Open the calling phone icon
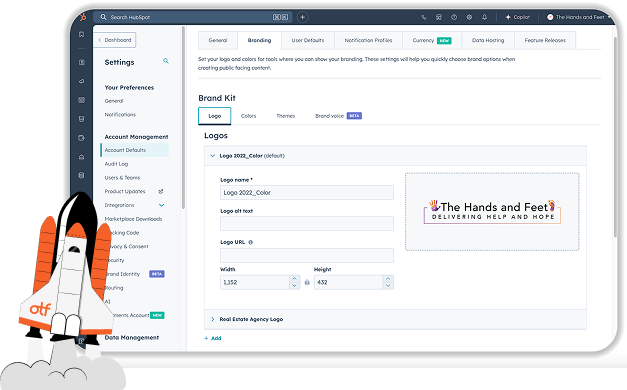Screen dimensions: 627x390 click(424, 17)
